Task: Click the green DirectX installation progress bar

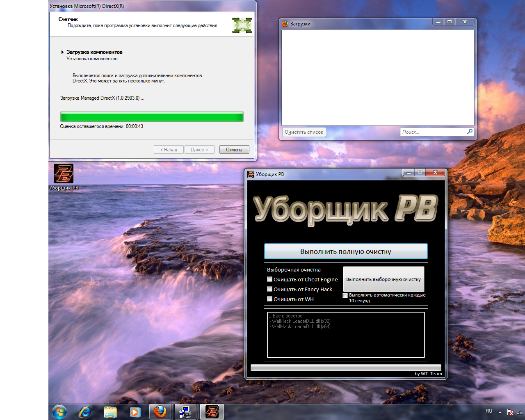Action: pos(152,116)
